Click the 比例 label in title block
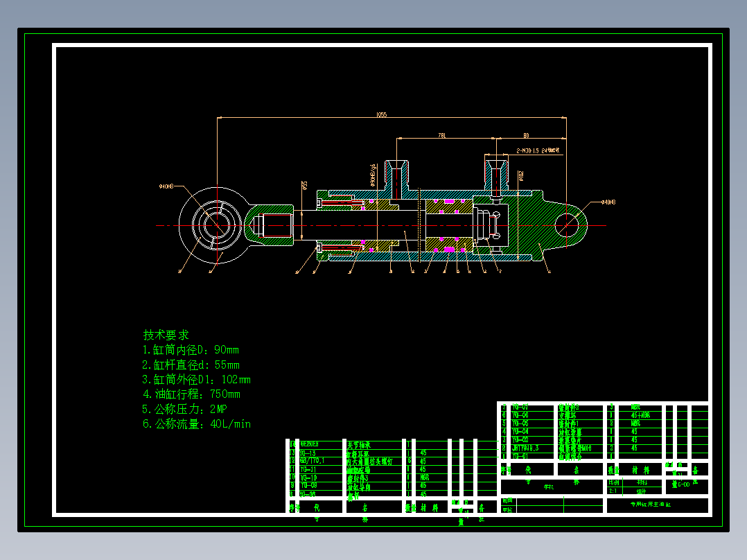The width and height of the screenshot is (747, 560). coord(614,483)
